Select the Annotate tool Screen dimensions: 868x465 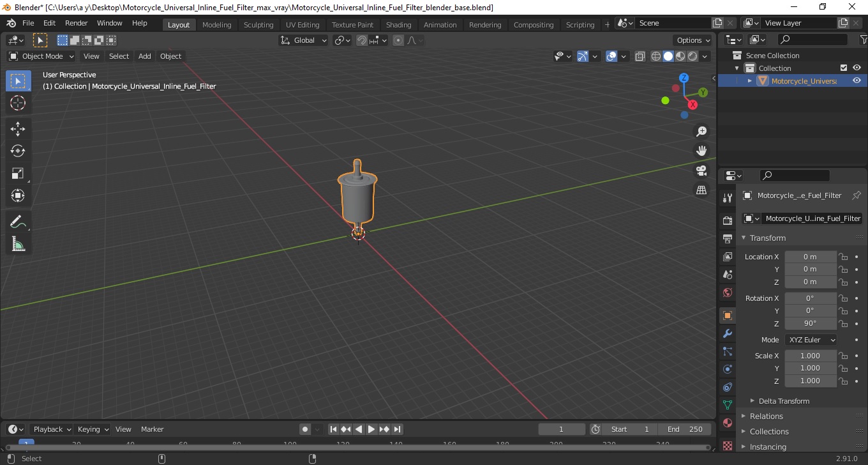pos(18,222)
